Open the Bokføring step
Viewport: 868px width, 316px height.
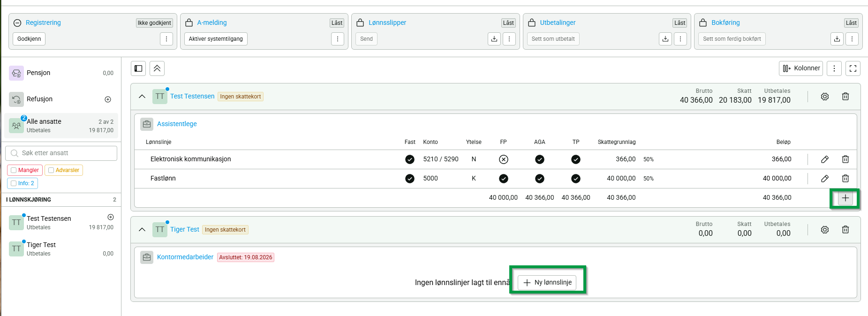[x=725, y=23]
